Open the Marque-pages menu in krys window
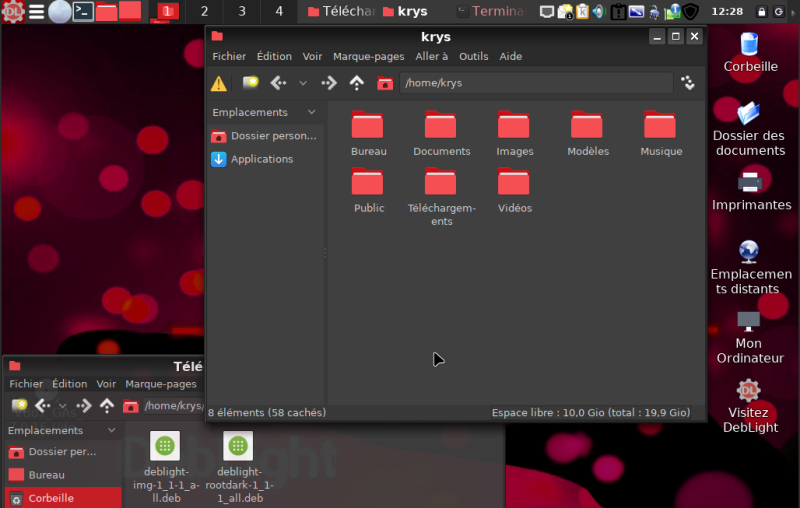The image size is (800, 508). coord(368,57)
